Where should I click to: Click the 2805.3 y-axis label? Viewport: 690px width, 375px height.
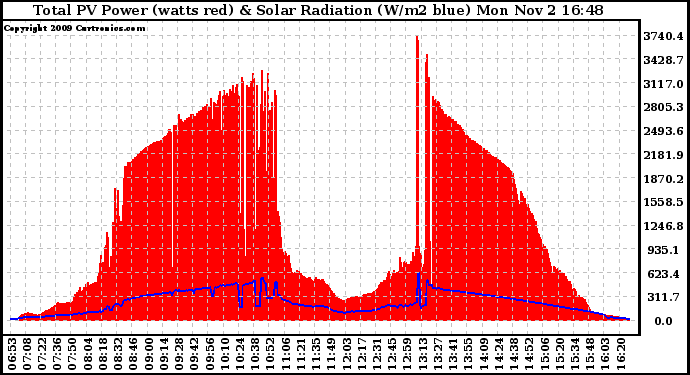pos(663,107)
